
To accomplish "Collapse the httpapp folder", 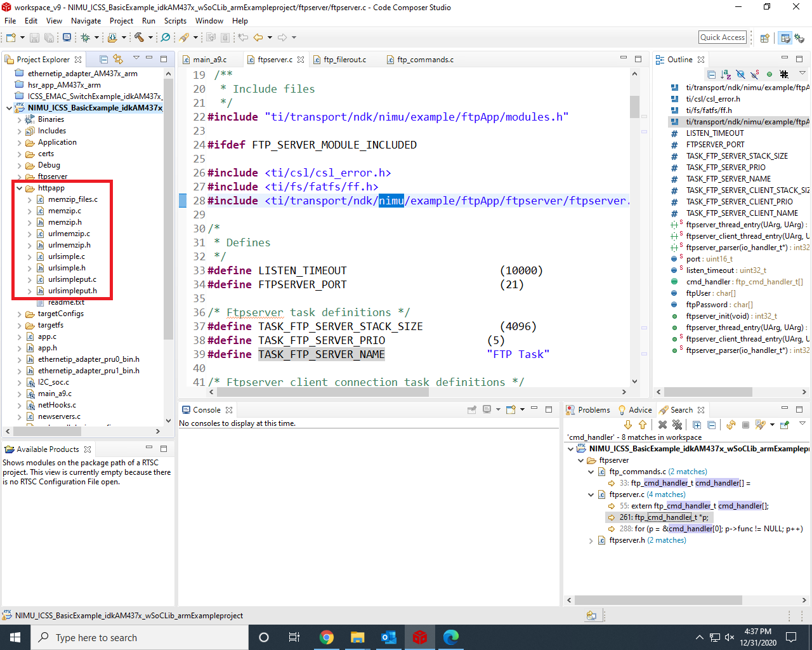I will 20,188.
